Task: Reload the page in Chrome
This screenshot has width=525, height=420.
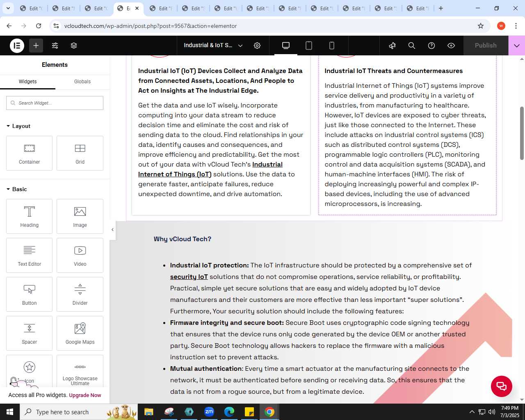Action: 39,26
